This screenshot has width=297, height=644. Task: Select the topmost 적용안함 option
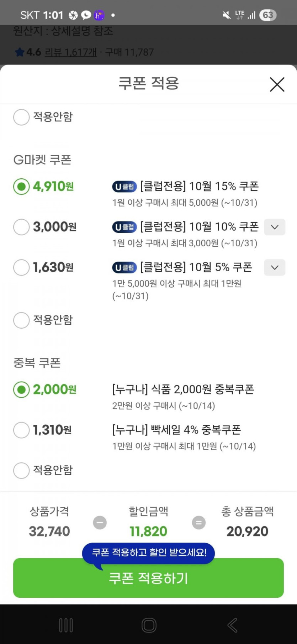pos(21,117)
